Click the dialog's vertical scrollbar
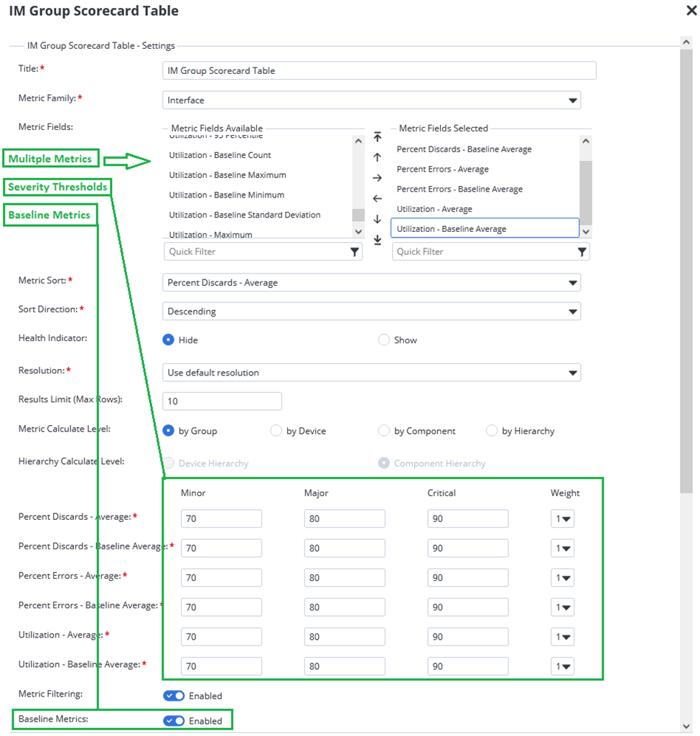This screenshot has height=736, width=700. pyautogui.click(x=686, y=287)
